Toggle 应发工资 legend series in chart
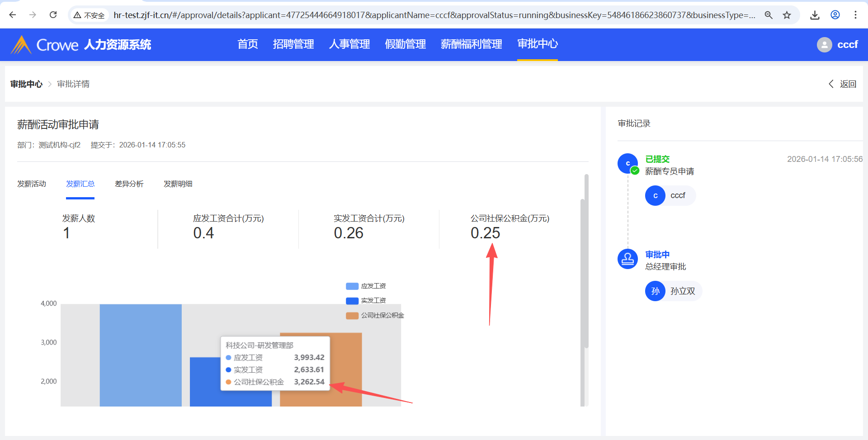This screenshot has height=440, width=868. pyautogui.click(x=366, y=286)
